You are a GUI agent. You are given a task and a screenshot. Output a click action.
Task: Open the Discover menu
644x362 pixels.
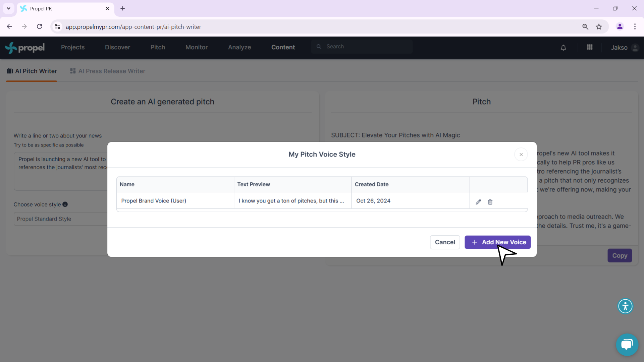point(117,47)
